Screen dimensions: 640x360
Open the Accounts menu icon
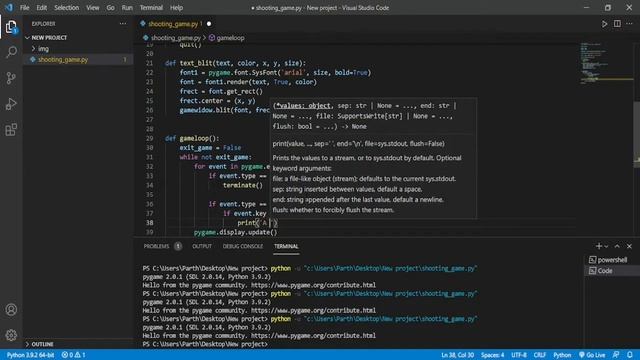pos(11,309)
